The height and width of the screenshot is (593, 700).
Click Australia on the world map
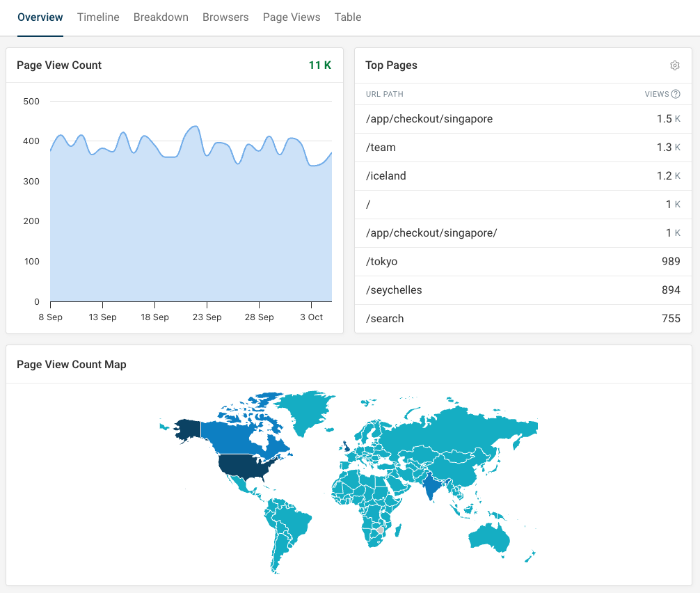tap(489, 538)
